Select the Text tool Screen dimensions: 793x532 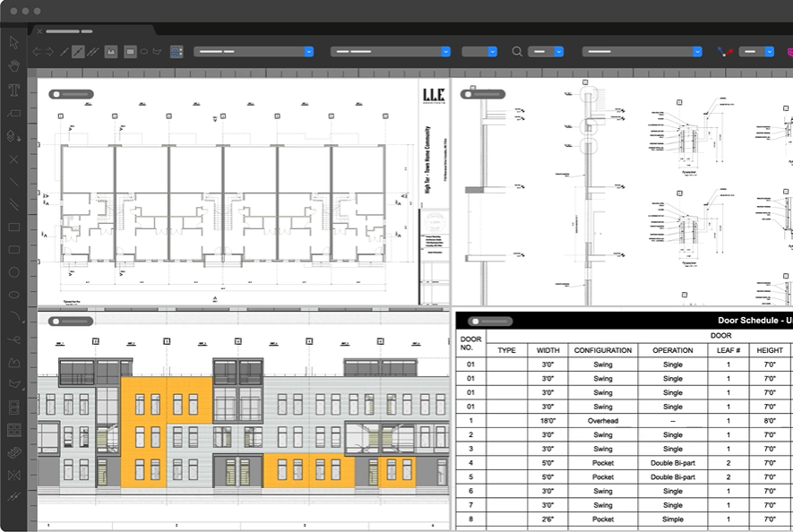coord(13,90)
